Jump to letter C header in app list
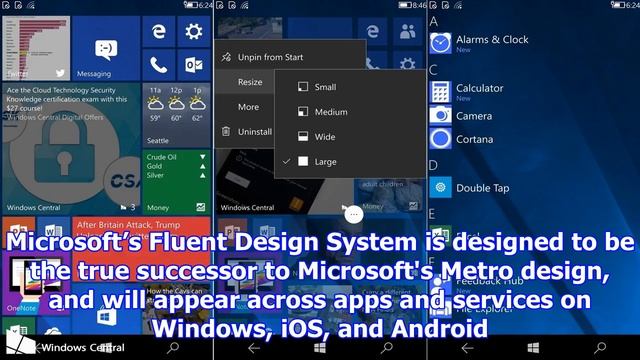 (x=433, y=70)
